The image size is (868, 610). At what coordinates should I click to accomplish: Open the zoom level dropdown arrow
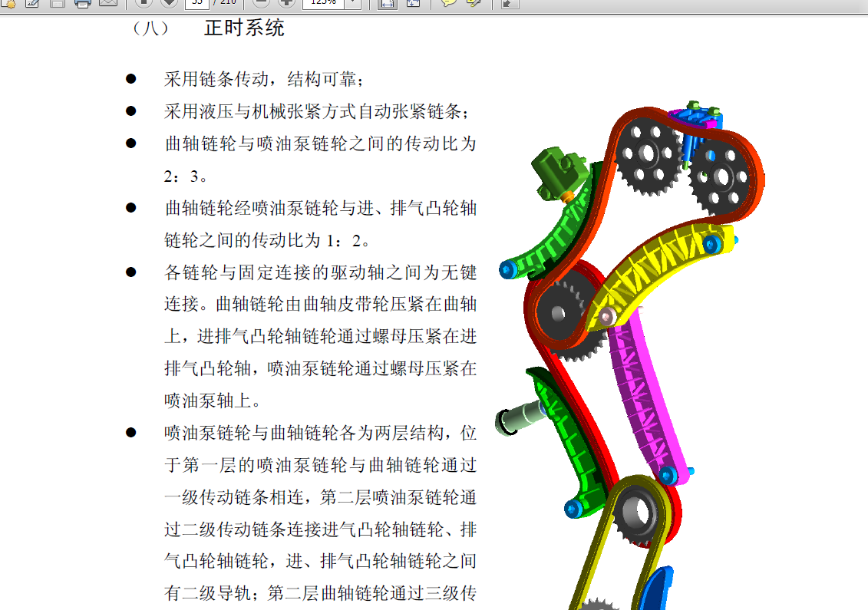[352, 2]
